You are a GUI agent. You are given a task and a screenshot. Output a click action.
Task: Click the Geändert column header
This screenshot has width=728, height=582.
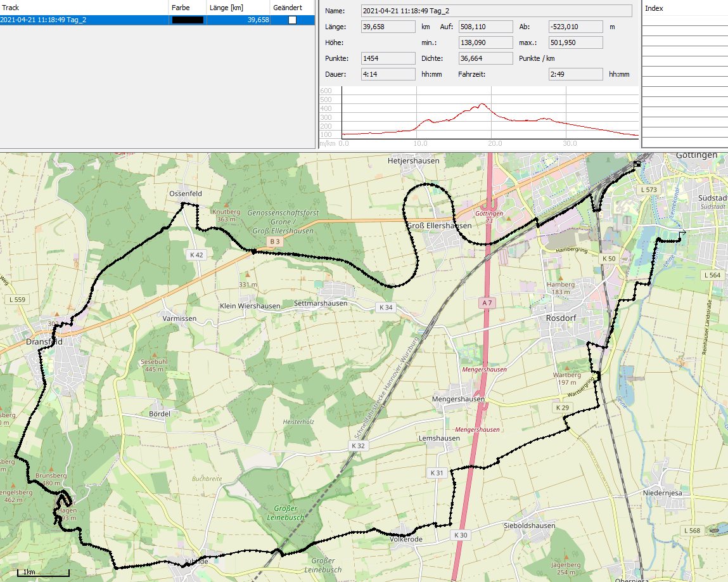(x=291, y=8)
